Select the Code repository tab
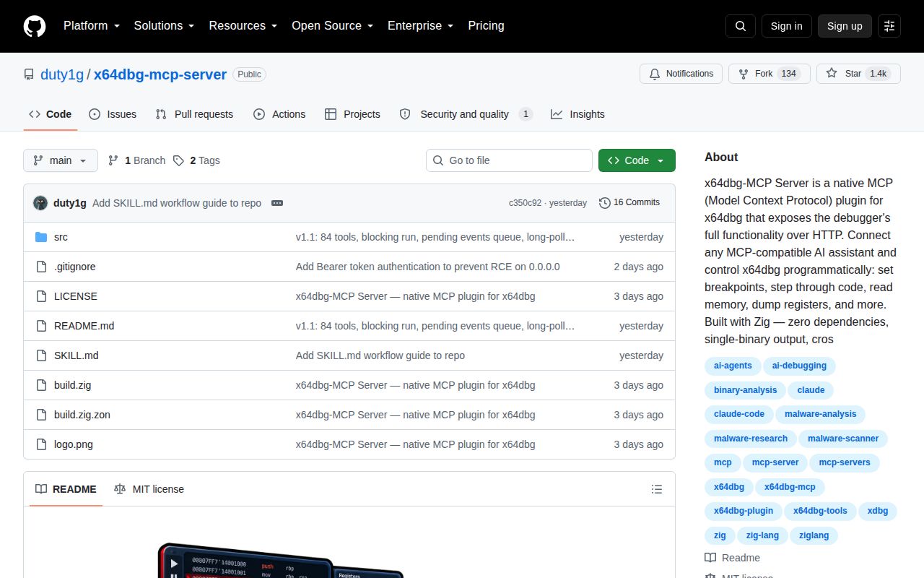Screen dimensions: 924x578 pyautogui.click(x=51, y=114)
